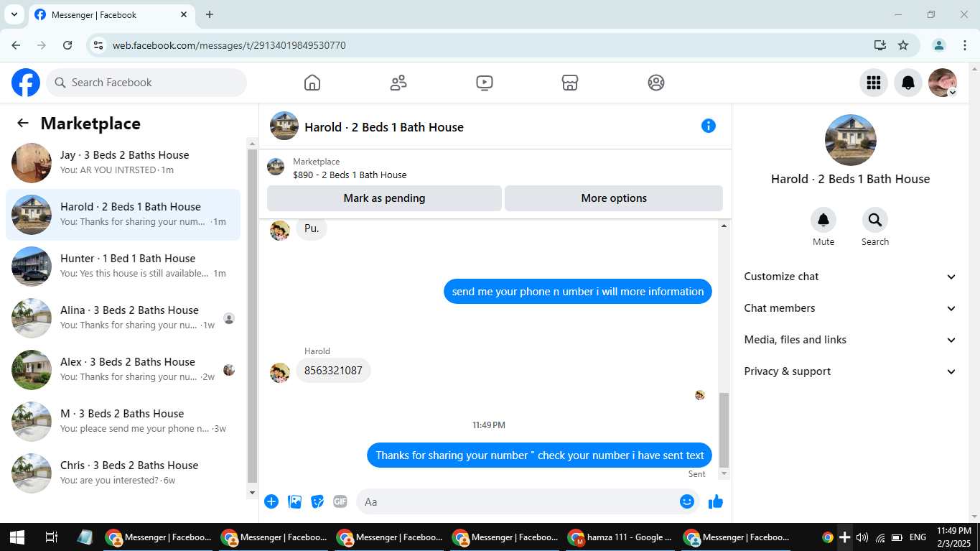Click the Mark as pending button

384,198
